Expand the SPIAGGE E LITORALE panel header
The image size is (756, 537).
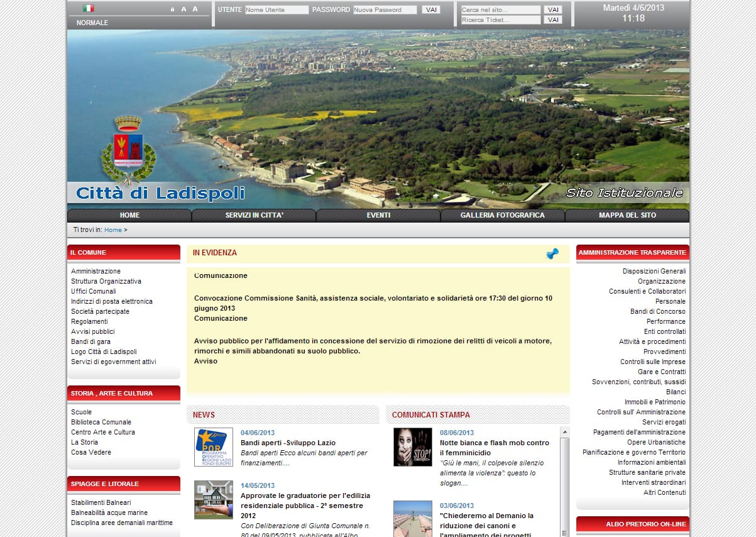123,484
